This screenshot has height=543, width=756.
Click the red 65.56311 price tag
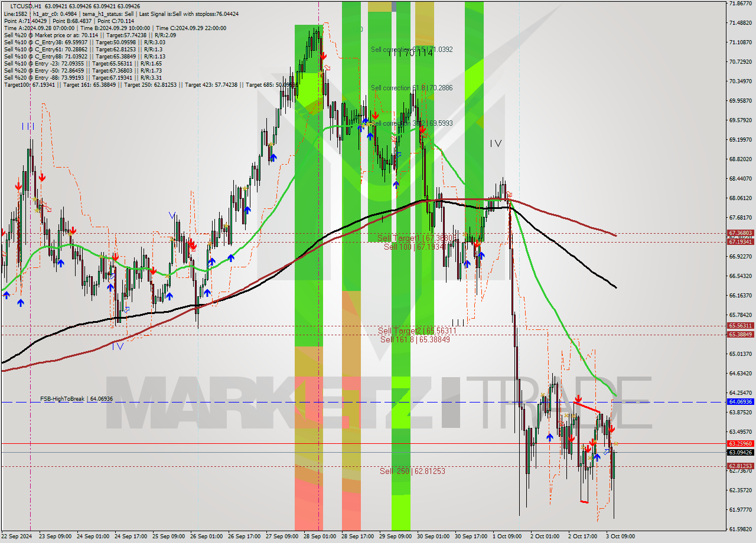[740, 326]
